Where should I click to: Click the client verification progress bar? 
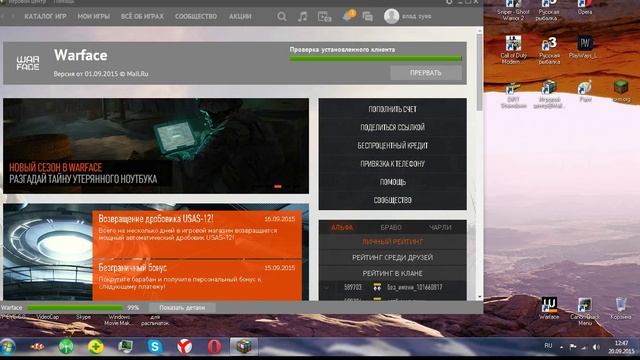point(376,59)
